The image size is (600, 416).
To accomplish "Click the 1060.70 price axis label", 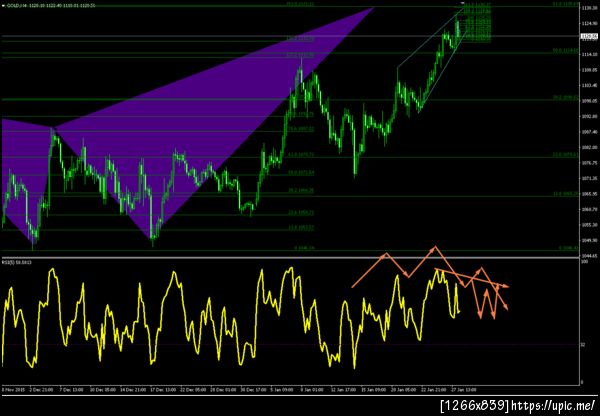I will (589, 209).
